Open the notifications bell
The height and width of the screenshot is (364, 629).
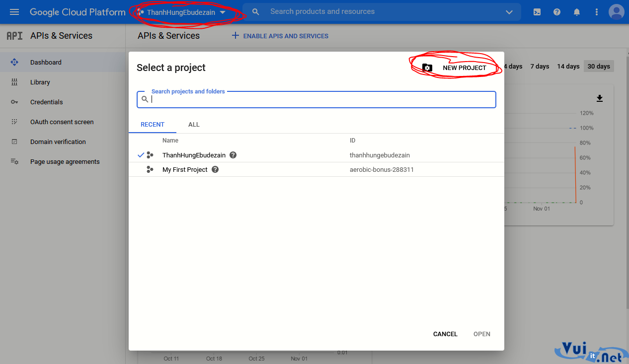coord(577,12)
